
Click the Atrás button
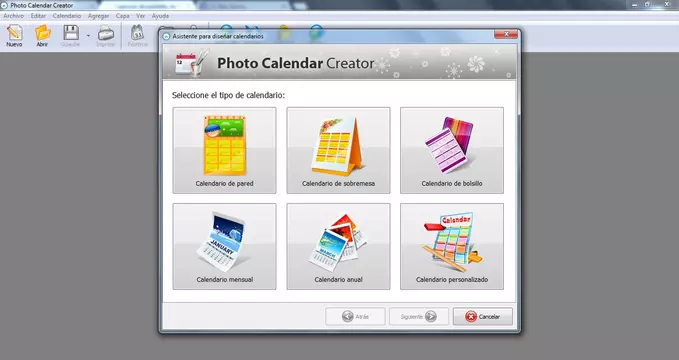355,317
